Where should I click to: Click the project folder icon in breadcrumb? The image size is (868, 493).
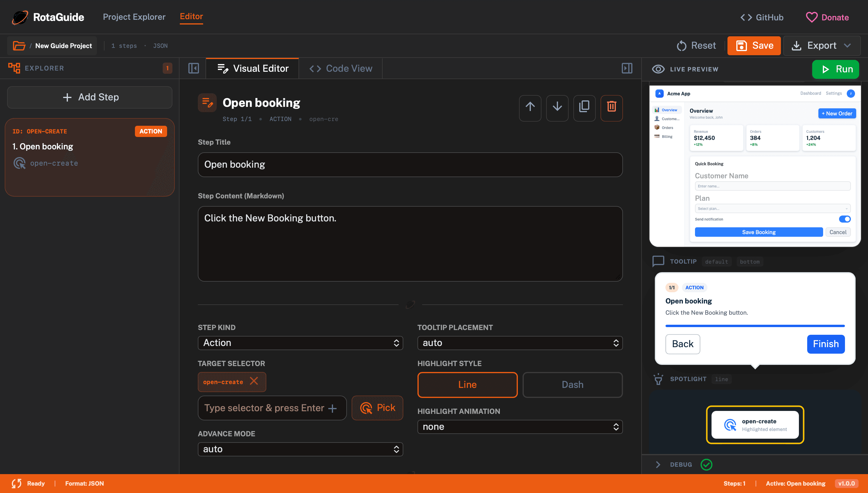[x=19, y=46]
